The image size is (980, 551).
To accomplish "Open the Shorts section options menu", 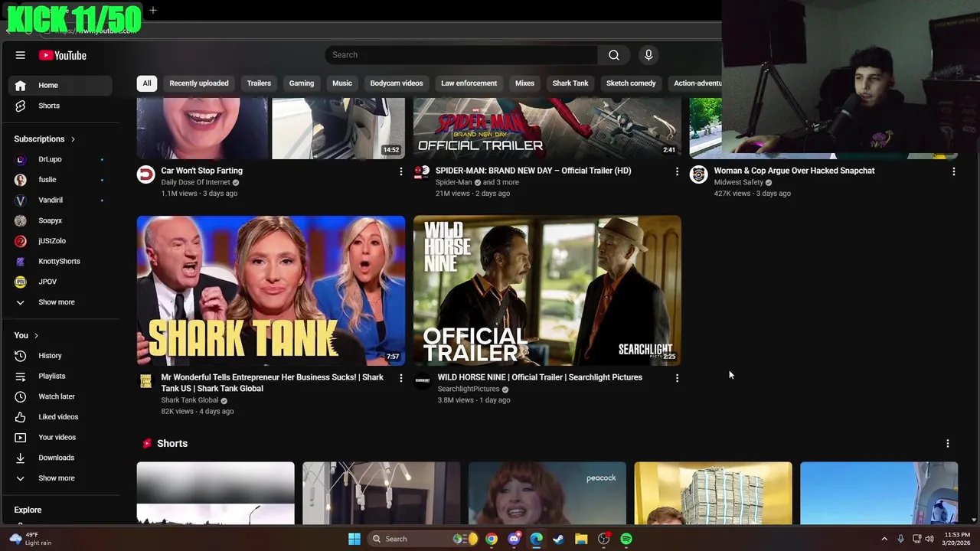I will [x=948, y=444].
